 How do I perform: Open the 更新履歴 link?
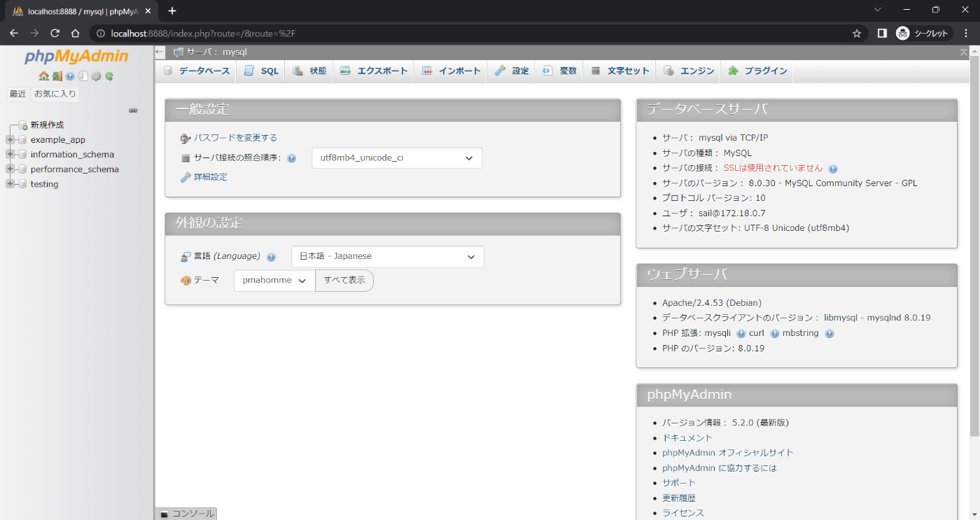(x=679, y=498)
